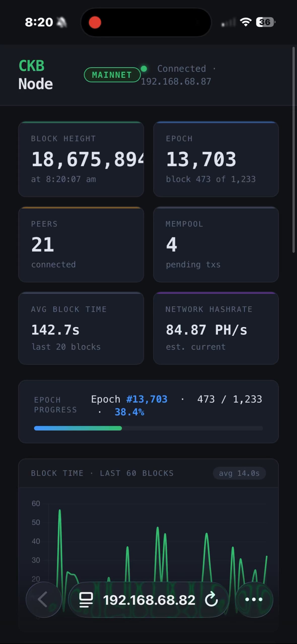This screenshot has width=297, height=644.
Task: Click the page vertical scrollbar
Action: click(293, 150)
